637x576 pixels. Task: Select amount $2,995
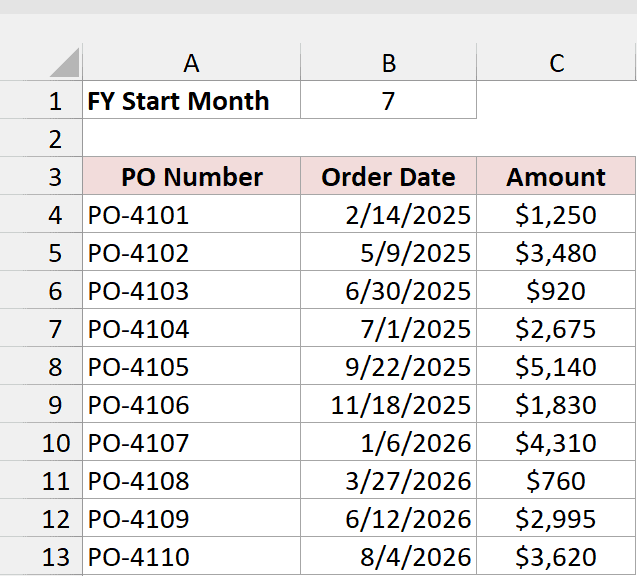click(x=556, y=518)
